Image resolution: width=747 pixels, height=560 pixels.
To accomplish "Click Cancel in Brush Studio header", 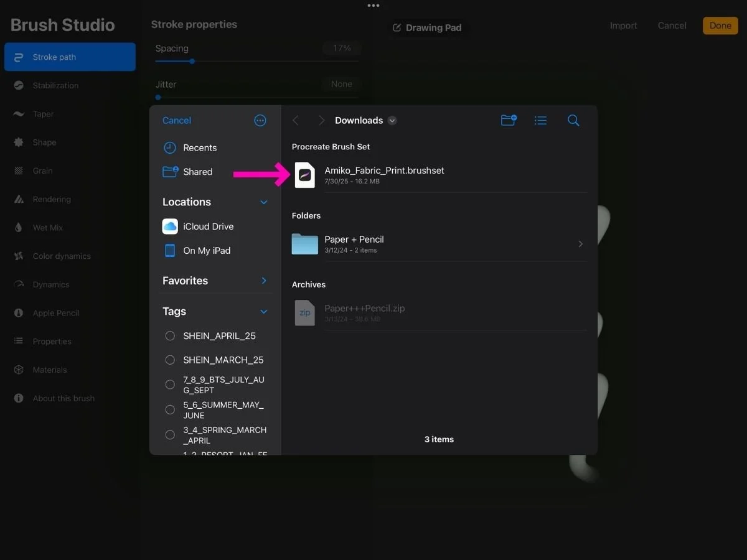I will [672, 26].
